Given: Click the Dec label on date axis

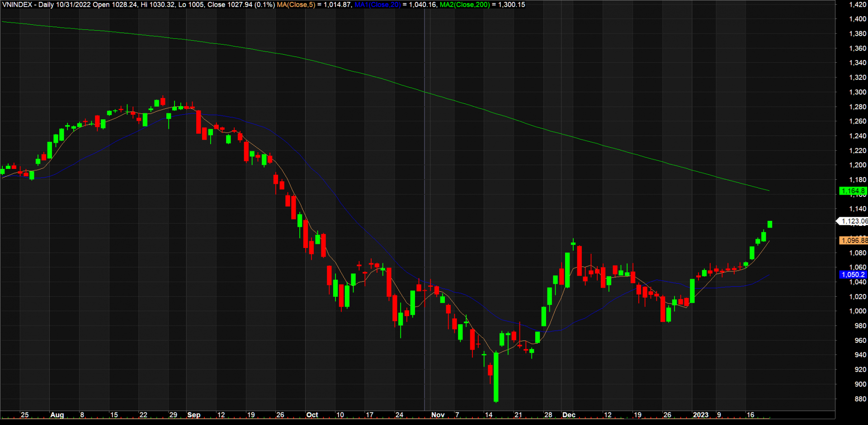Looking at the screenshot, I should click(569, 415).
